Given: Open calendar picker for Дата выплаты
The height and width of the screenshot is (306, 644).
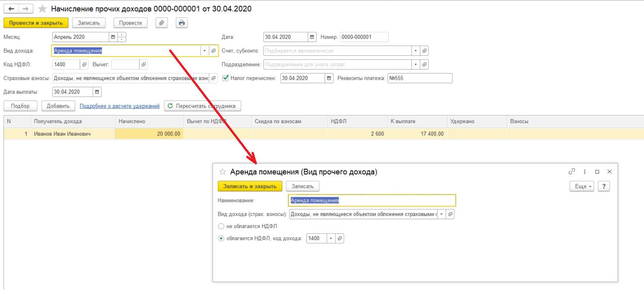Looking at the screenshot, I should pos(97,92).
